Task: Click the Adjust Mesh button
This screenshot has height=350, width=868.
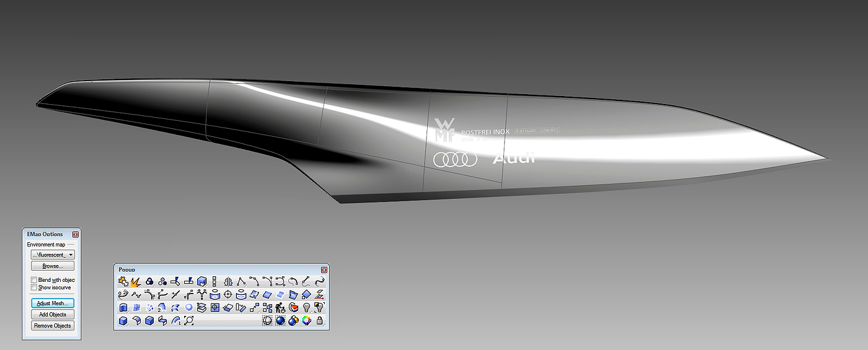Action: point(52,303)
